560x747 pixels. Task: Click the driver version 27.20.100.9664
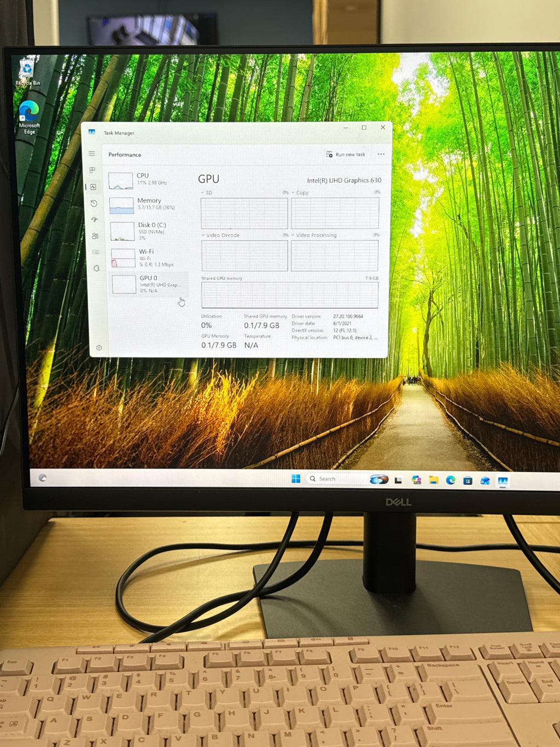point(348,316)
